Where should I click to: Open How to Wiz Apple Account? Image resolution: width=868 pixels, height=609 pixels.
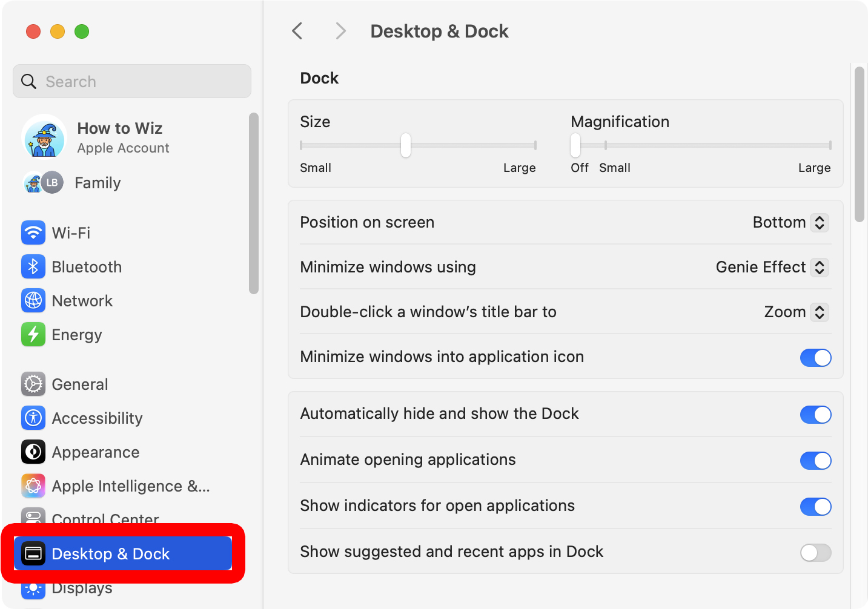pyautogui.click(x=120, y=137)
